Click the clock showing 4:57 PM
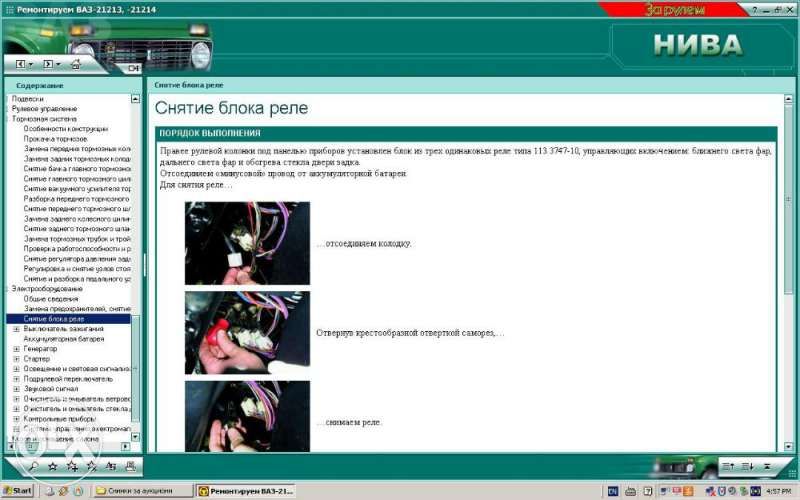This screenshot has height=500, width=800. click(x=779, y=491)
